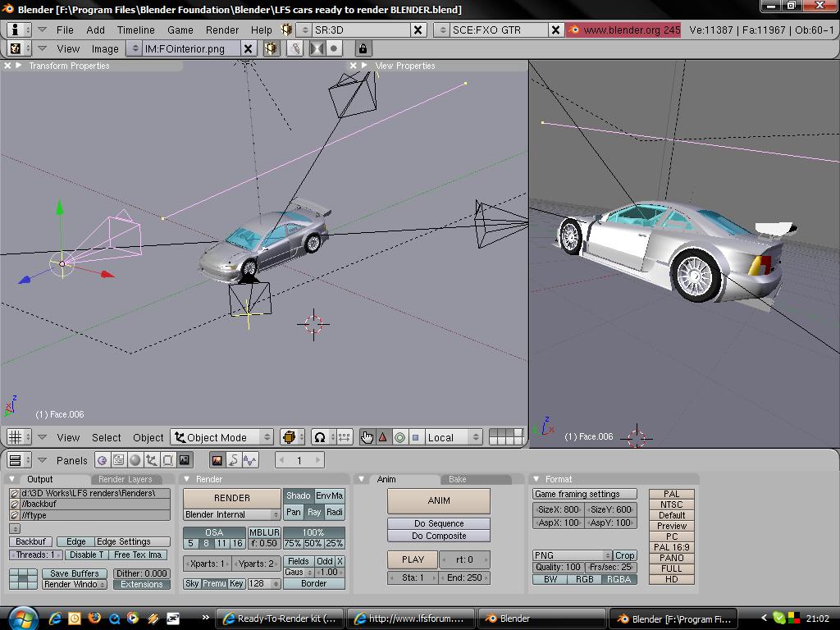Toggle the Edge render option
840x630 pixels.
pos(75,541)
